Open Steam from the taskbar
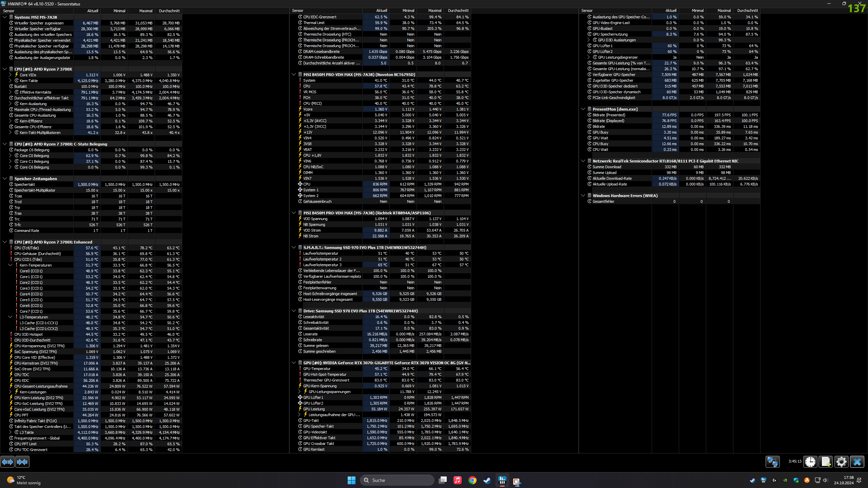The height and width of the screenshot is (488, 868). (487, 480)
